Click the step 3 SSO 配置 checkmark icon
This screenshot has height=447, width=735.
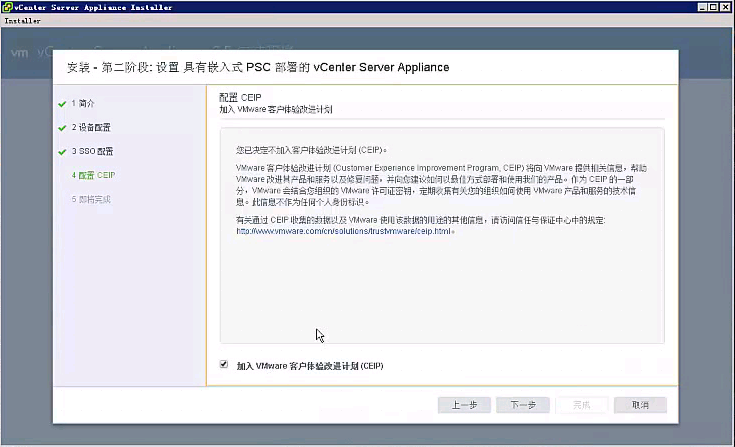coord(62,152)
